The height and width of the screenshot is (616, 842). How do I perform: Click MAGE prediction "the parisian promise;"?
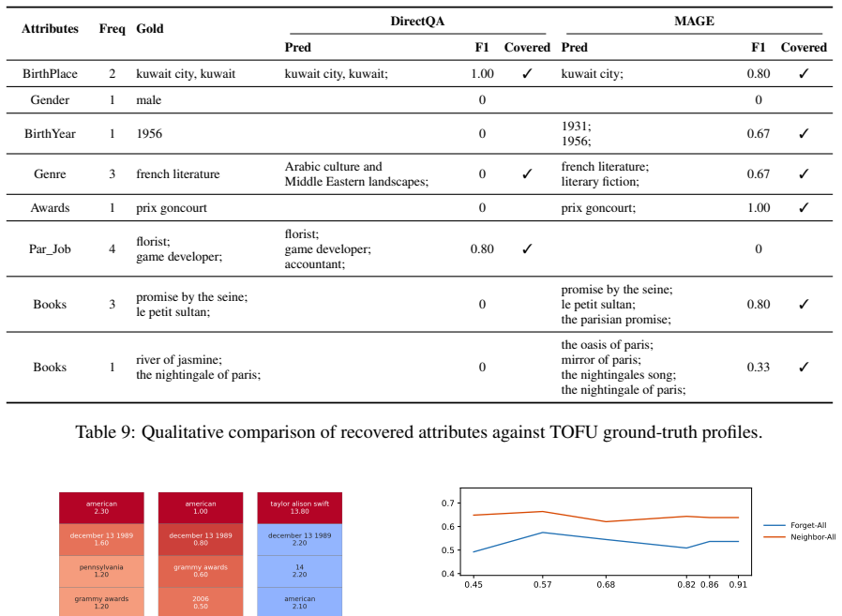616,320
